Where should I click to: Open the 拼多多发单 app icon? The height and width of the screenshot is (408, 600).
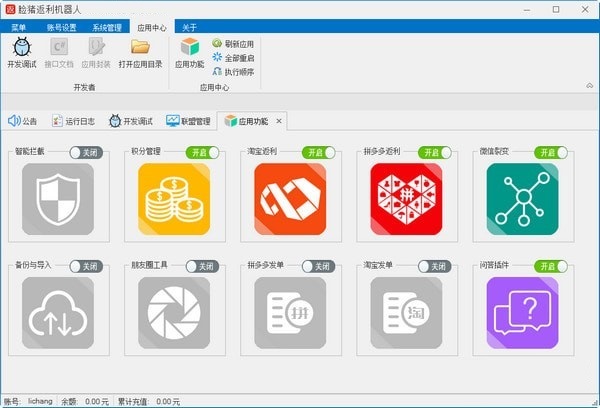coord(290,313)
